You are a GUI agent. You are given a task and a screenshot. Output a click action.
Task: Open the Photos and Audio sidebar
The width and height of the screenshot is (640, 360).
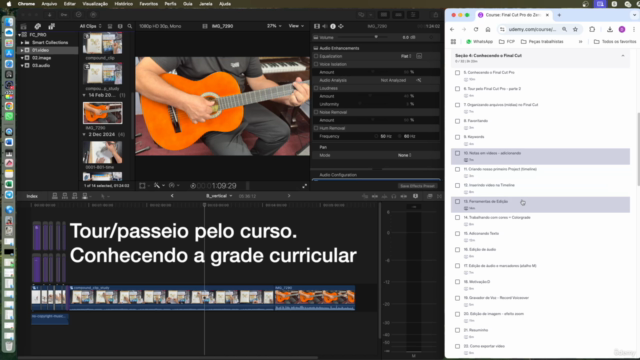[38, 26]
